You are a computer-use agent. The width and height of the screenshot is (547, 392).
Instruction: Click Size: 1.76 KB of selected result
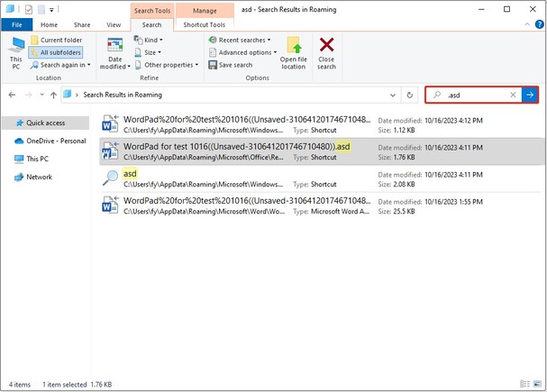(x=397, y=158)
